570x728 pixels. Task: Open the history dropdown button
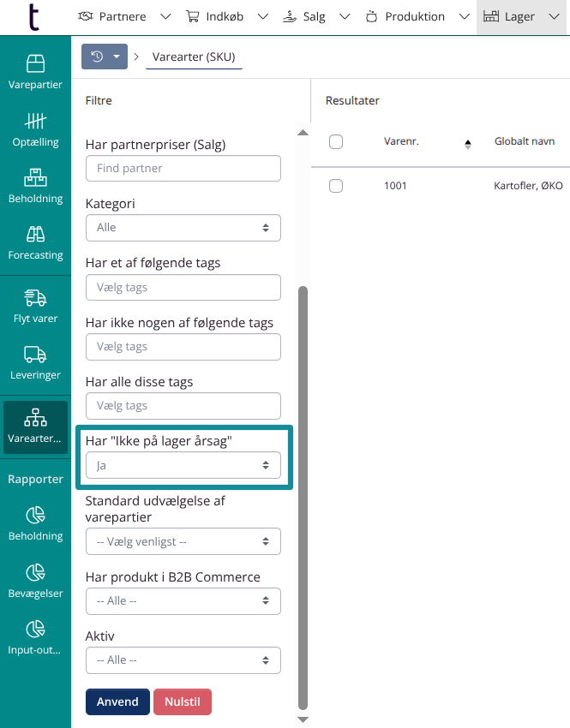[104, 57]
